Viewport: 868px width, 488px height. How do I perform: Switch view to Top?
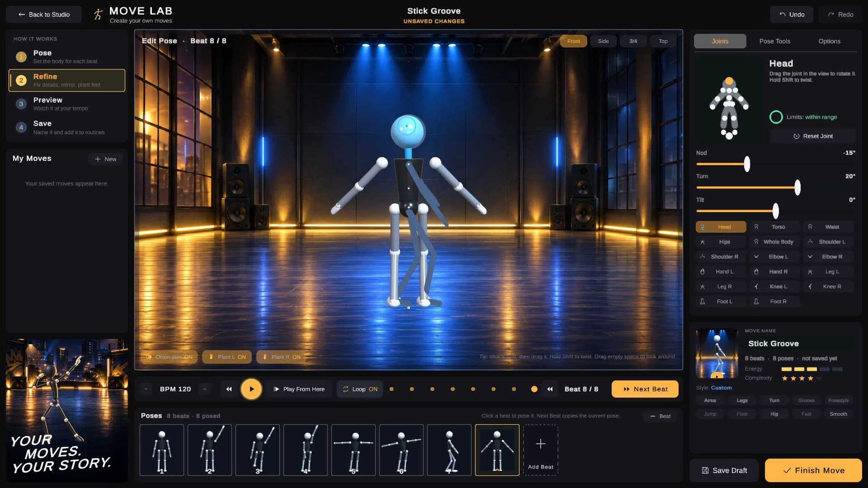pos(663,41)
